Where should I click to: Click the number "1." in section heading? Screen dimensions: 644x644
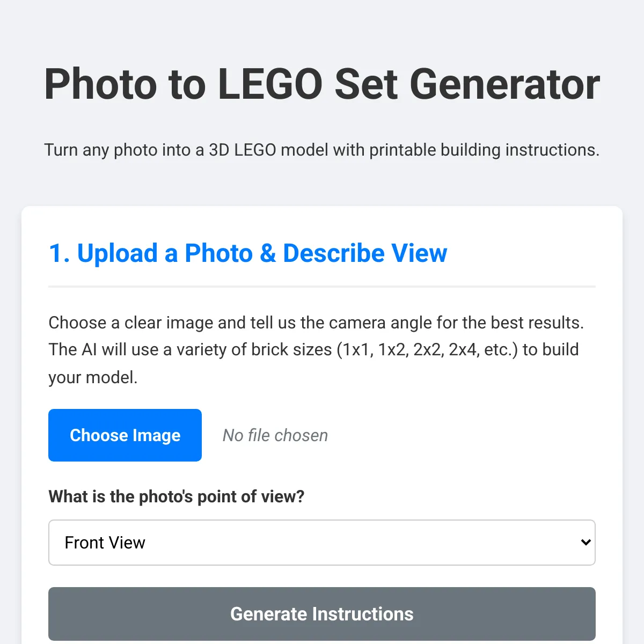(59, 253)
